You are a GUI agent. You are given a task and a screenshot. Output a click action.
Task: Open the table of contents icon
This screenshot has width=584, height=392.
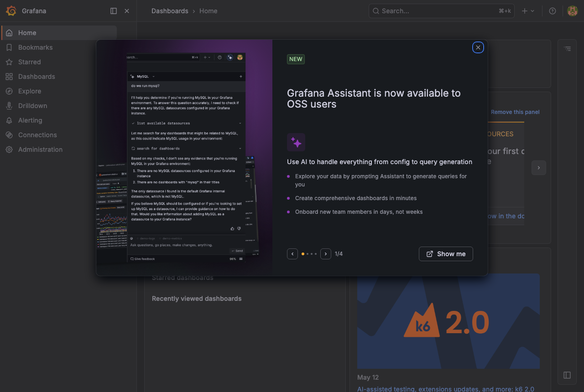point(567,48)
